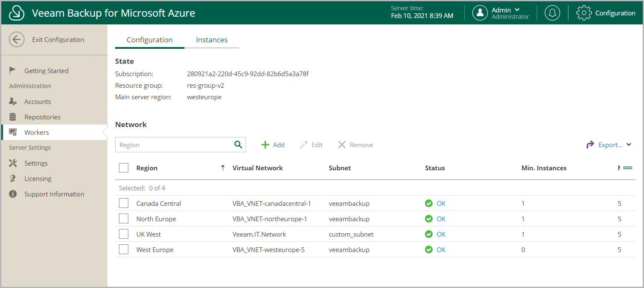Click the Configuration gear icon in header

point(584,13)
